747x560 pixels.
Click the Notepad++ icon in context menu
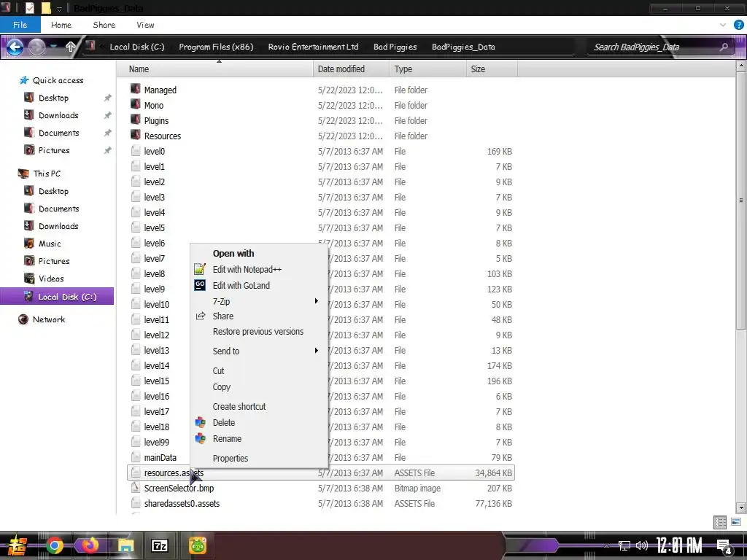[200, 270]
